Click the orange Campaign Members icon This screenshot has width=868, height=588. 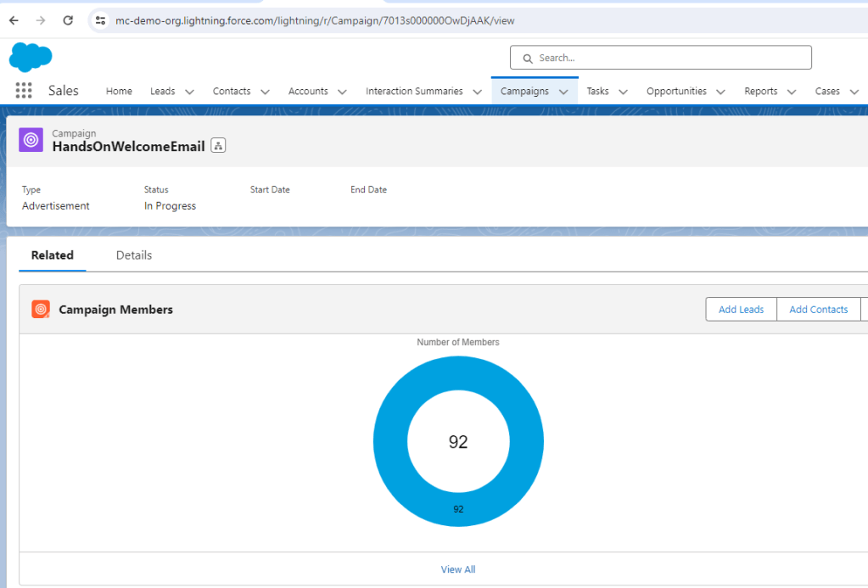41,310
